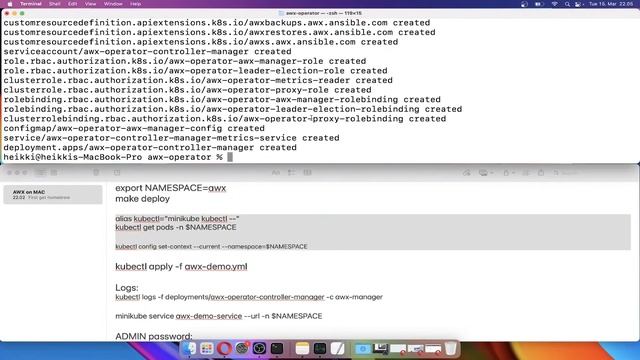Open System Preferences from the Dock
This screenshot has height=360, width=640.
[242, 348]
